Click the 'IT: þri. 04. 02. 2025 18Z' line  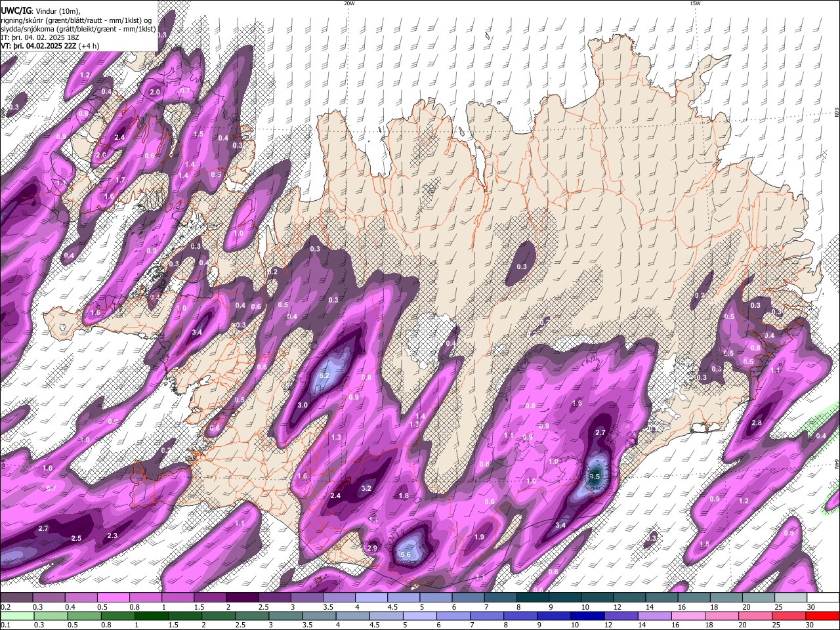[40, 37]
